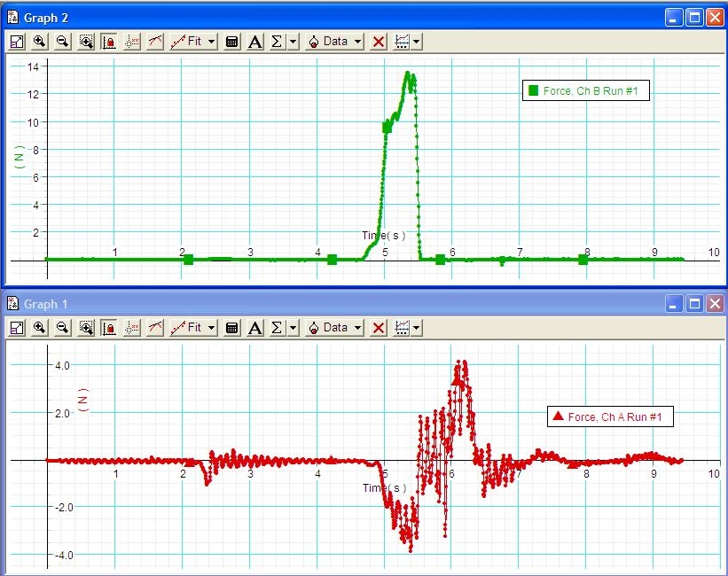728x576 pixels.
Task: Minimize the Graph 1 window
Action: (x=674, y=304)
